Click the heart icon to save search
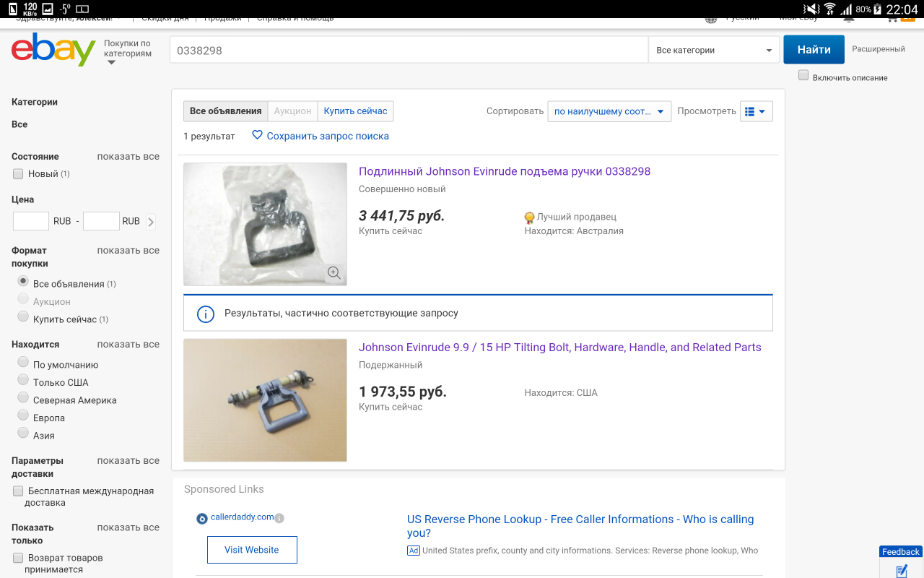The image size is (924, 578). (257, 135)
